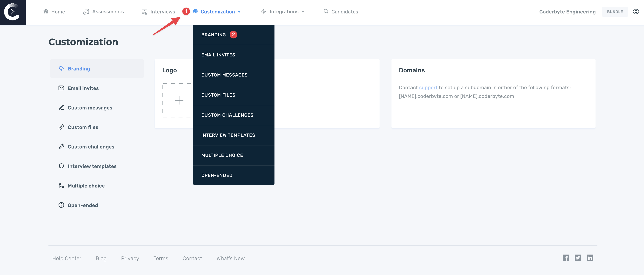
Task: Click the Email invites envelope icon
Action: [61, 88]
